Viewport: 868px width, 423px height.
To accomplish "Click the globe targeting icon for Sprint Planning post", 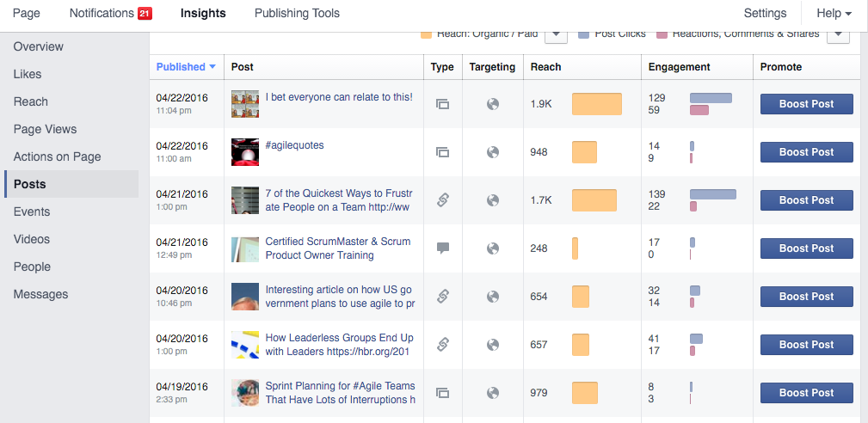I will click(x=493, y=393).
